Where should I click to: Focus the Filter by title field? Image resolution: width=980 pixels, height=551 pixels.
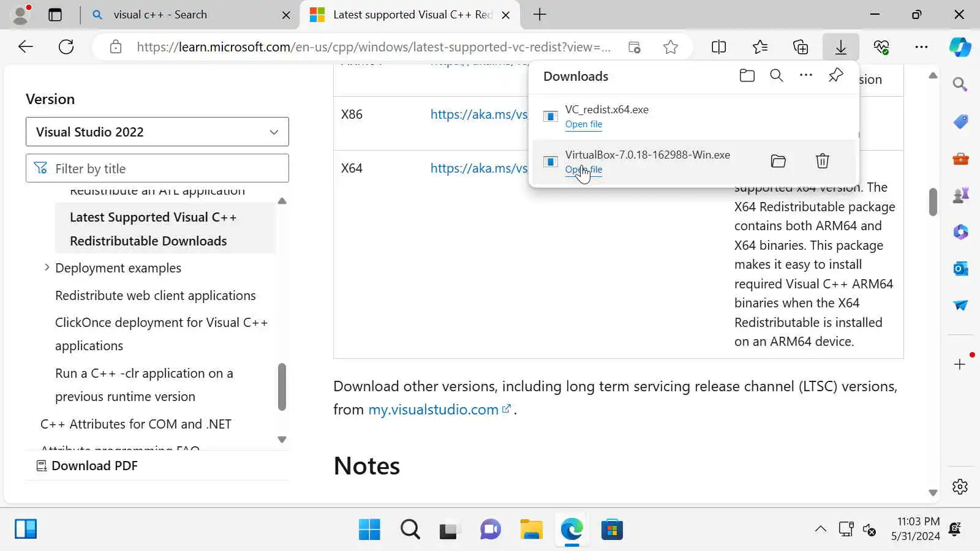[x=157, y=168]
